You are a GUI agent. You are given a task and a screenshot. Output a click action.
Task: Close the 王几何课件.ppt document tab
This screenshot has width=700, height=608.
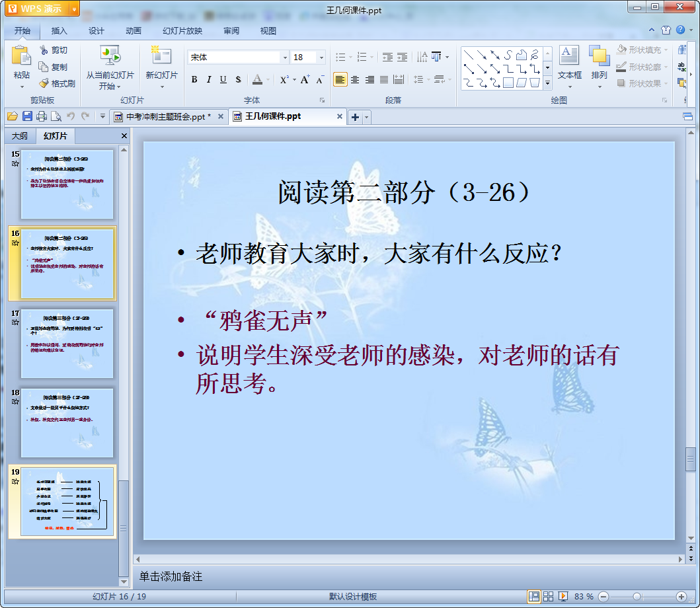coord(339,116)
